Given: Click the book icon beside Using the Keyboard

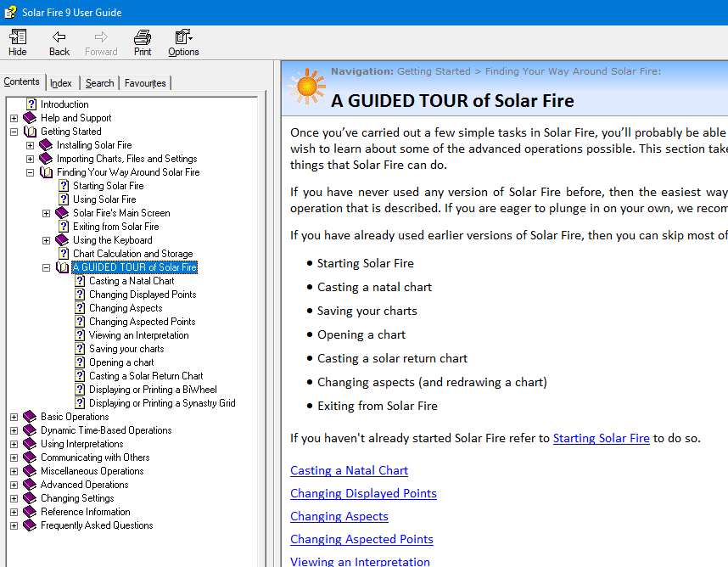Looking at the screenshot, I should click(x=62, y=240).
